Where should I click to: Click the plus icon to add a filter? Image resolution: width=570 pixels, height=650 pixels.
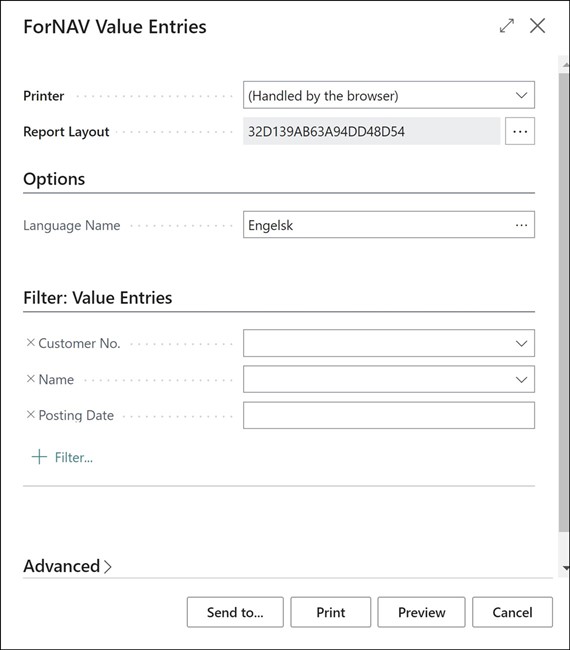click(x=39, y=457)
